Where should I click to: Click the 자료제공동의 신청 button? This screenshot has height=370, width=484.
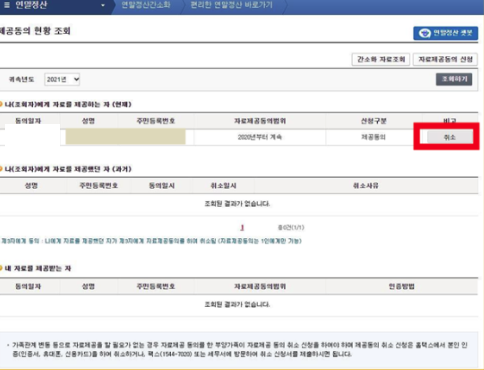(x=445, y=59)
